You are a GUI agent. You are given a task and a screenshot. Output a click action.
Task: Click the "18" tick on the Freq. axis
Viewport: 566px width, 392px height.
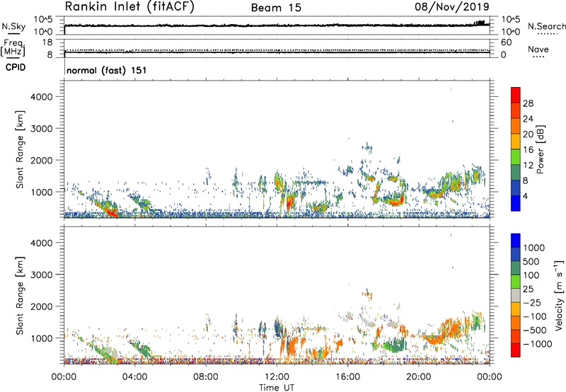pos(47,42)
